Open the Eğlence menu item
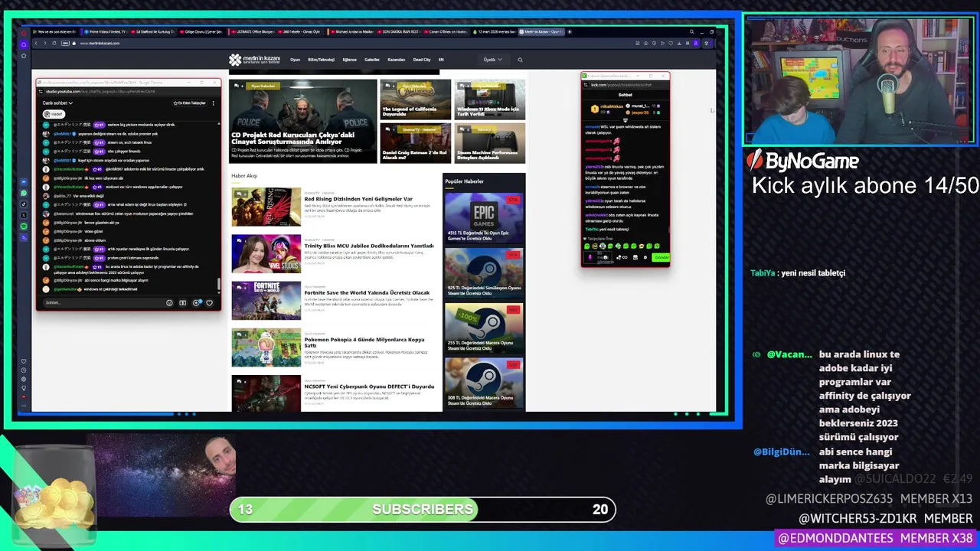 350,60
